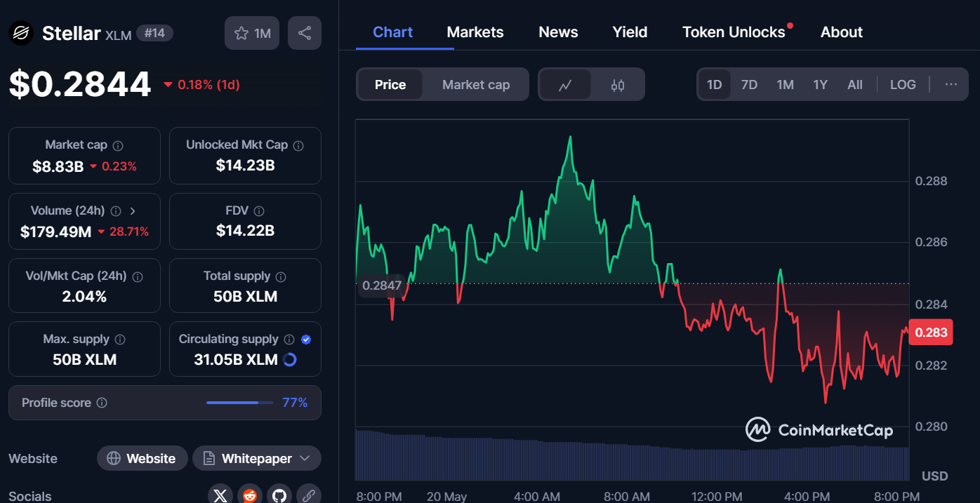
Task: Click the Stellar logo icon
Action: pyautogui.click(x=21, y=33)
